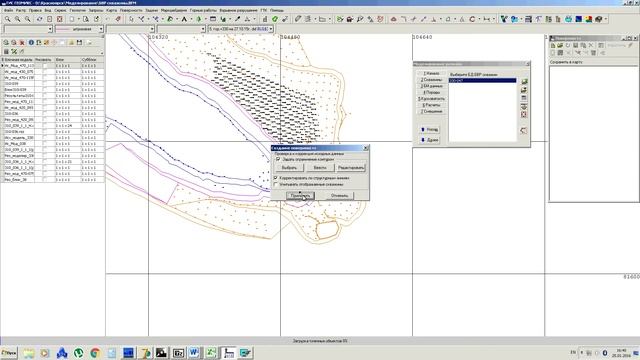Viewport: 640px width, 360px height.
Task: Open the Помощь menu
Action: coord(277,10)
